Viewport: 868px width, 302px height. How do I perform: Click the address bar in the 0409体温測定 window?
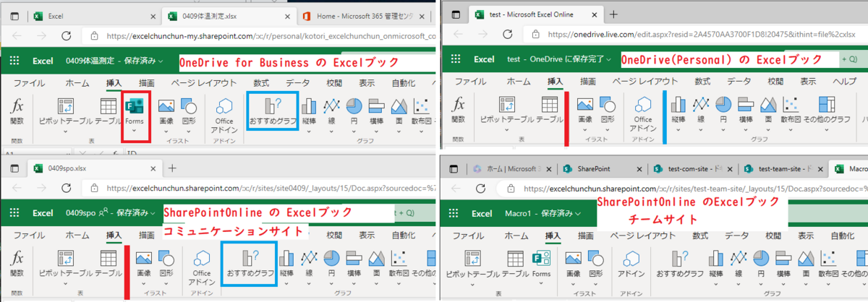(x=260, y=35)
